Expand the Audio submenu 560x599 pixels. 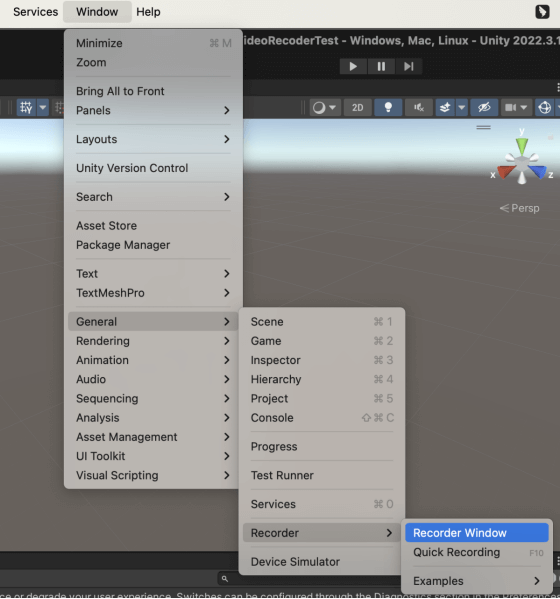pos(153,379)
